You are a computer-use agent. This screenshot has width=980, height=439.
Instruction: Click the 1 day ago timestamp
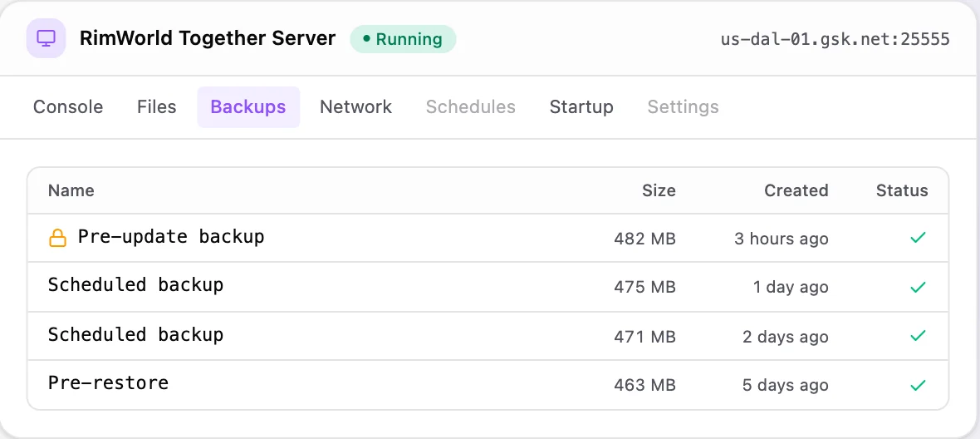[x=791, y=288]
